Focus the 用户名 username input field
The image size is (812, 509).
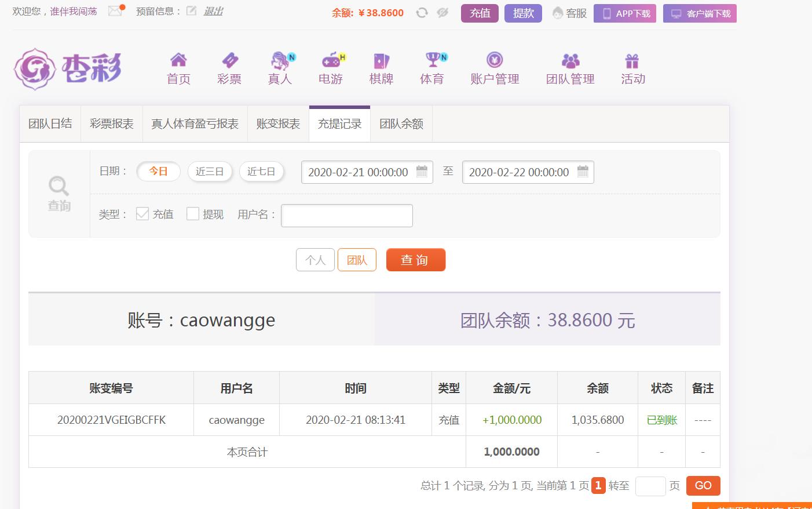pyautogui.click(x=346, y=216)
